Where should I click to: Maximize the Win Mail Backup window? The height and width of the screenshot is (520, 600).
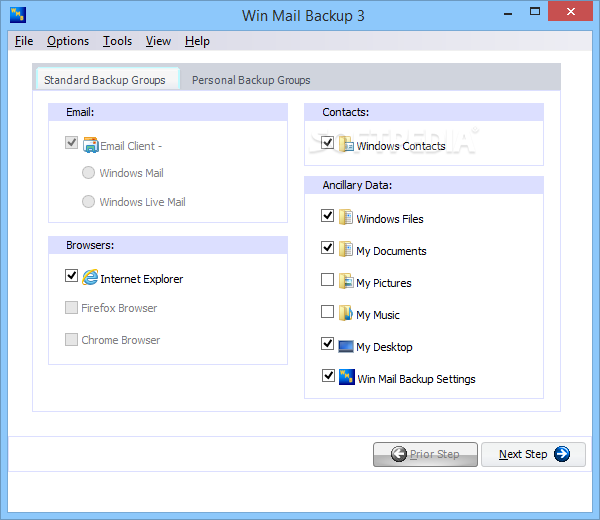coord(535,12)
